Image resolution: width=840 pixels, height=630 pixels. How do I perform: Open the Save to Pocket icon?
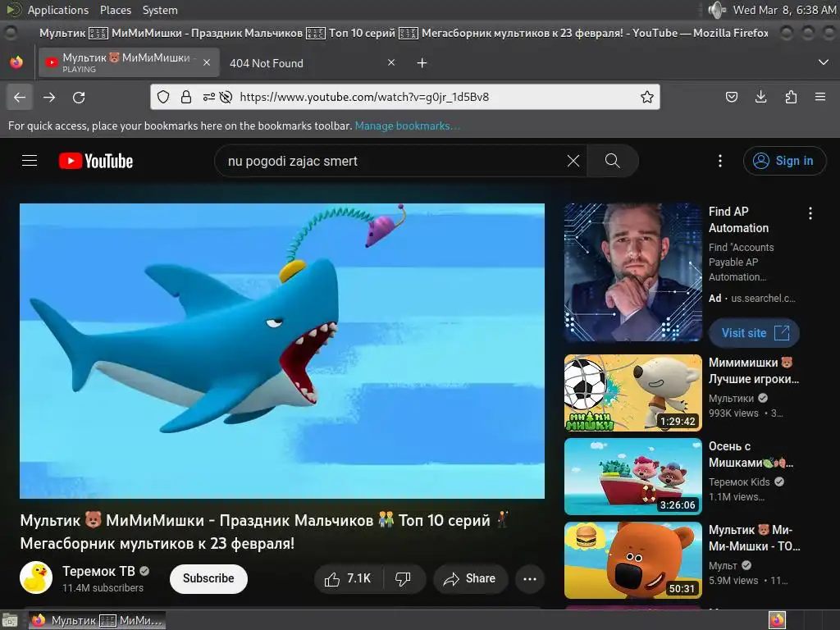point(731,97)
